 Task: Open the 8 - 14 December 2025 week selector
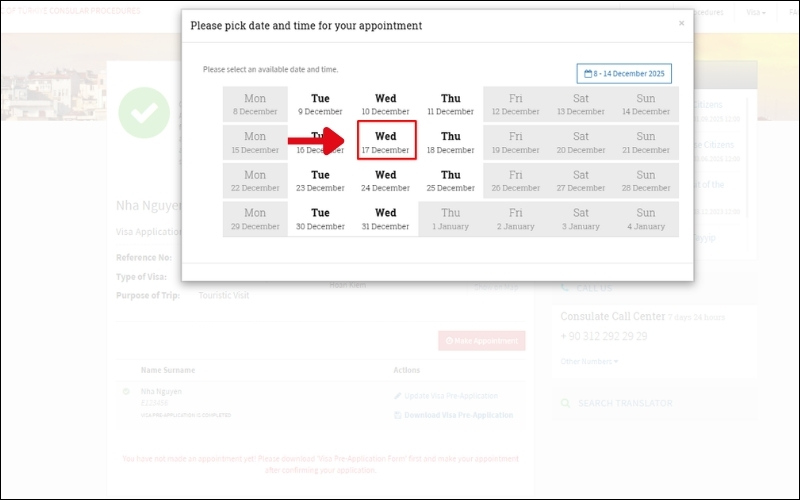[x=624, y=74]
